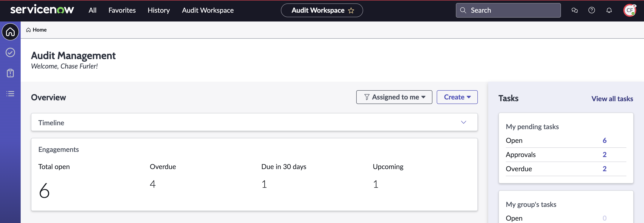Click View all tasks link
Viewport: 644px width, 223px height.
(x=612, y=99)
